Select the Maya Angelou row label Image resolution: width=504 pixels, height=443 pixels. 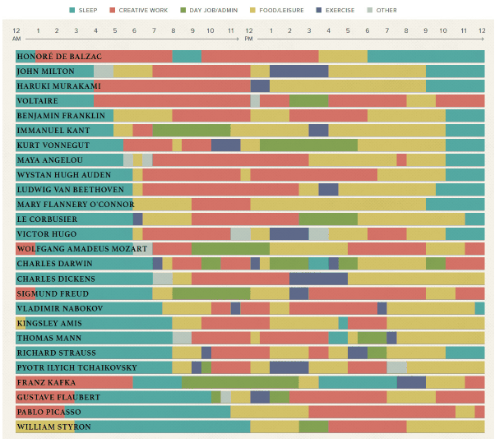pyautogui.click(x=50, y=160)
